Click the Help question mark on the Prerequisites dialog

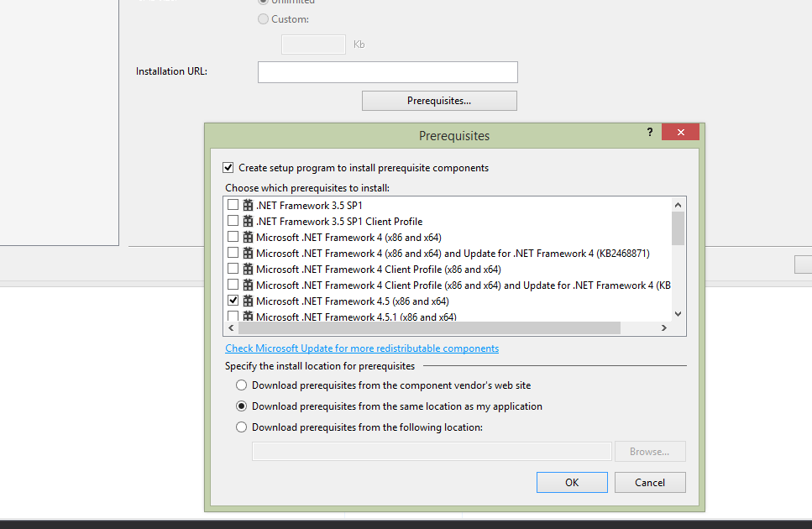pyautogui.click(x=649, y=132)
